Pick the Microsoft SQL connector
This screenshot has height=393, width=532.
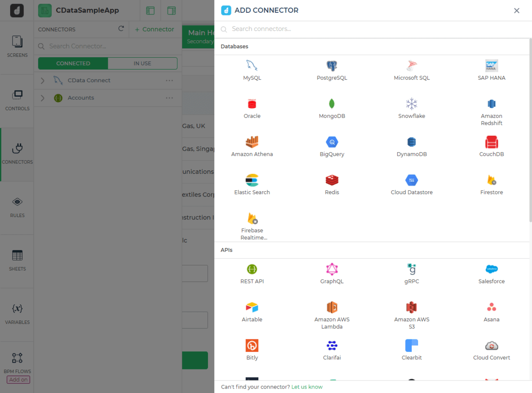coord(411,71)
